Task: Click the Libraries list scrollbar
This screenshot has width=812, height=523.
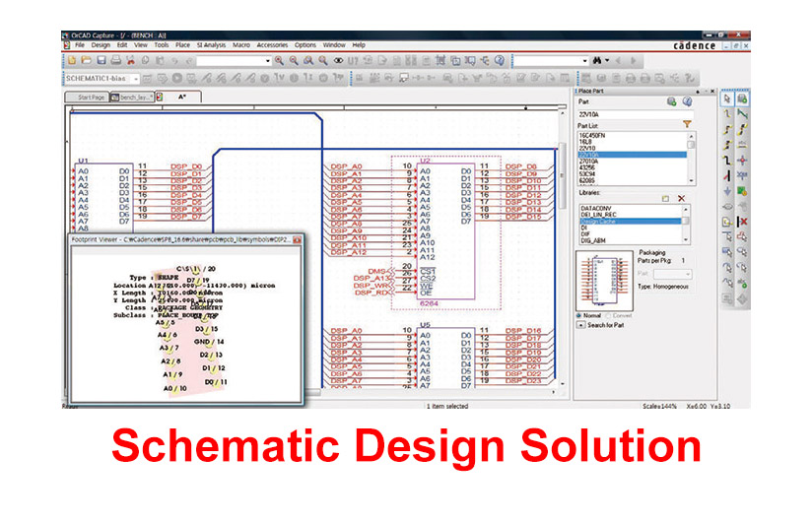Action: pos(686,225)
